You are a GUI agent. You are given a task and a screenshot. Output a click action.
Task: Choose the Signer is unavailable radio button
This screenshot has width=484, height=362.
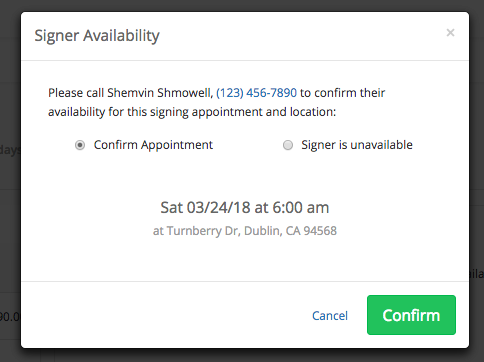tap(288, 145)
